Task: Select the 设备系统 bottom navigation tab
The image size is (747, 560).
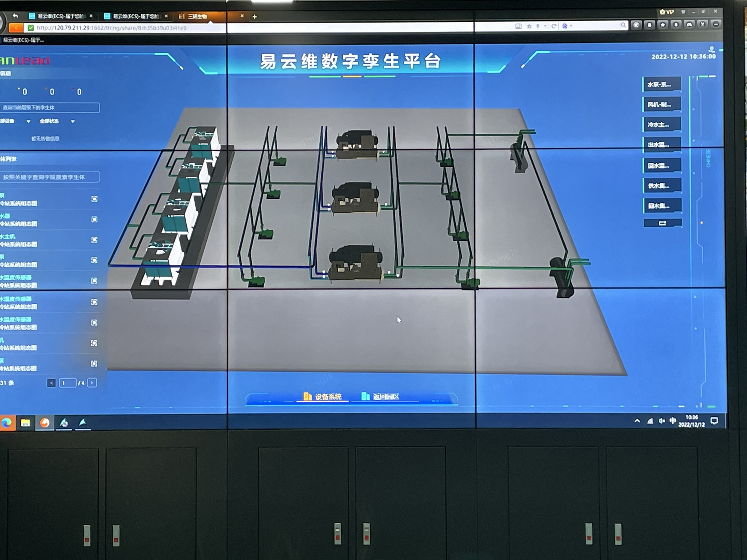Action: pos(323,397)
